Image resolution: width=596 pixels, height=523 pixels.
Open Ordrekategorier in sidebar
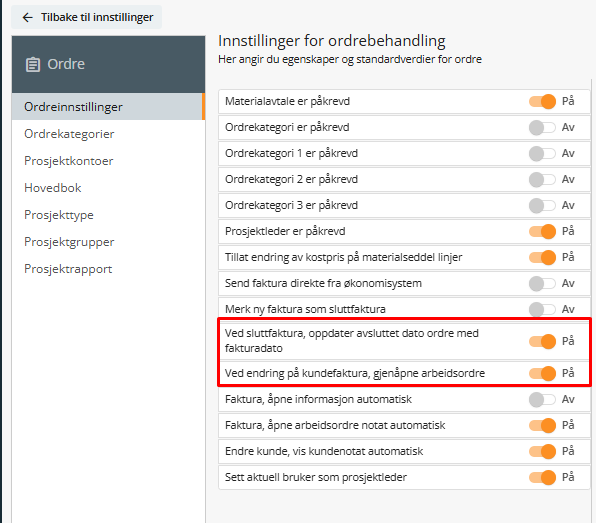pos(69,134)
